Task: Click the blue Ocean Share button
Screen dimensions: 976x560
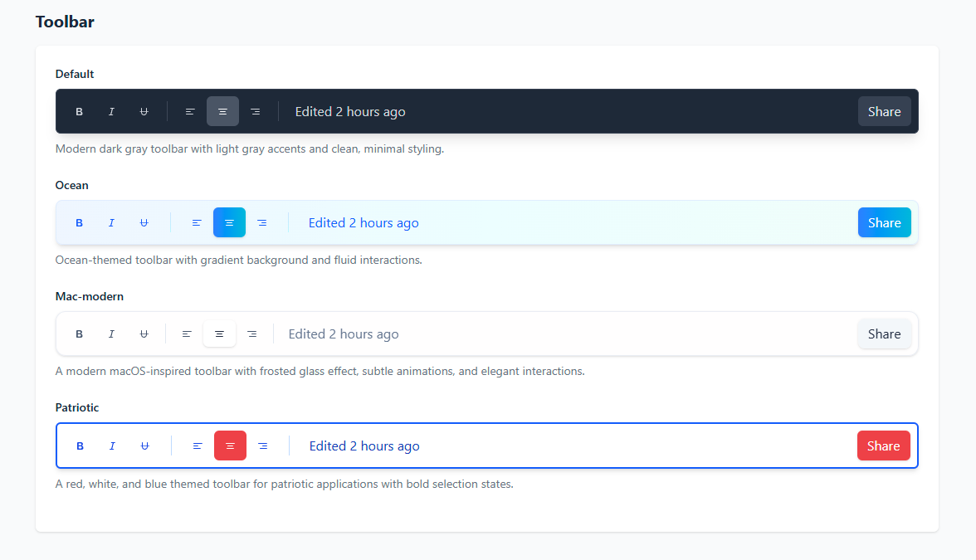Action: pos(885,222)
